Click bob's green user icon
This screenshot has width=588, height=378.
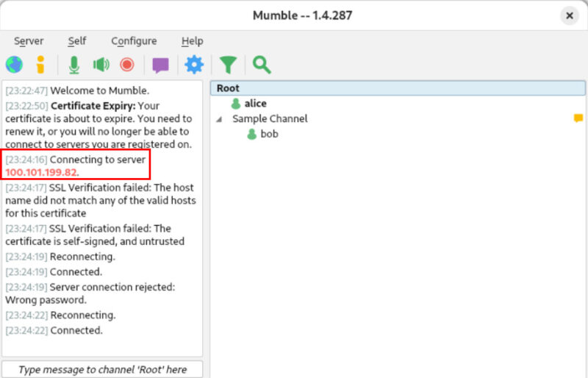pos(251,134)
